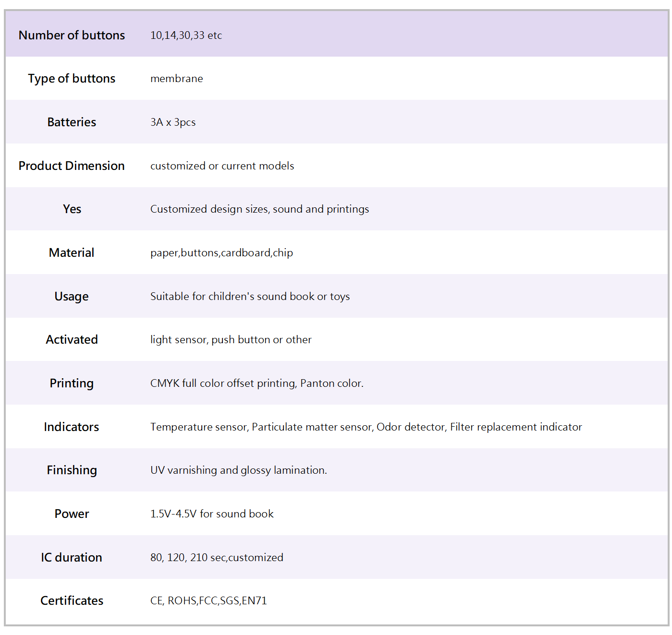Select 'customized or current models' text
Screen dimensions: 672x635
tap(222, 166)
